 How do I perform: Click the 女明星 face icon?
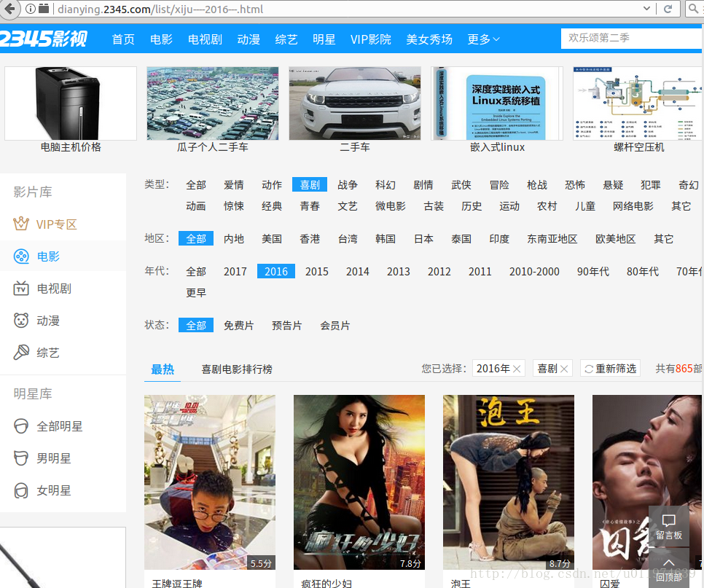click(x=21, y=490)
